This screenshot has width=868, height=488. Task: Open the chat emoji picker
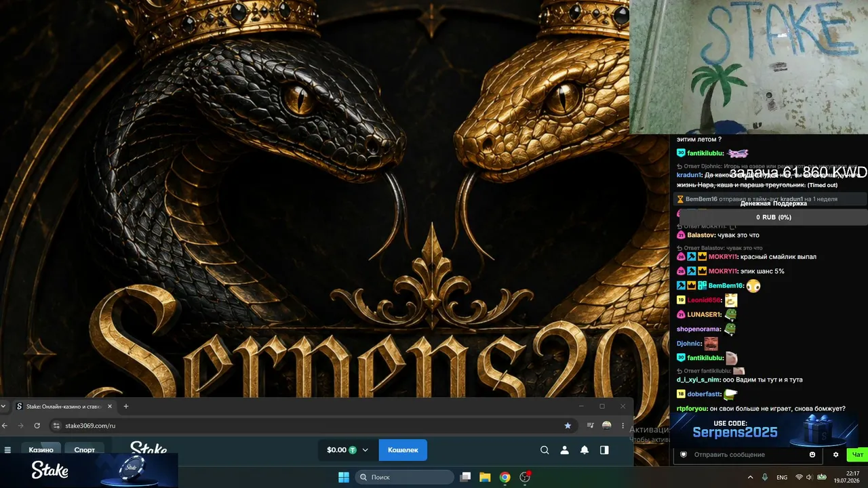pyautogui.click(x=812, y=455)
